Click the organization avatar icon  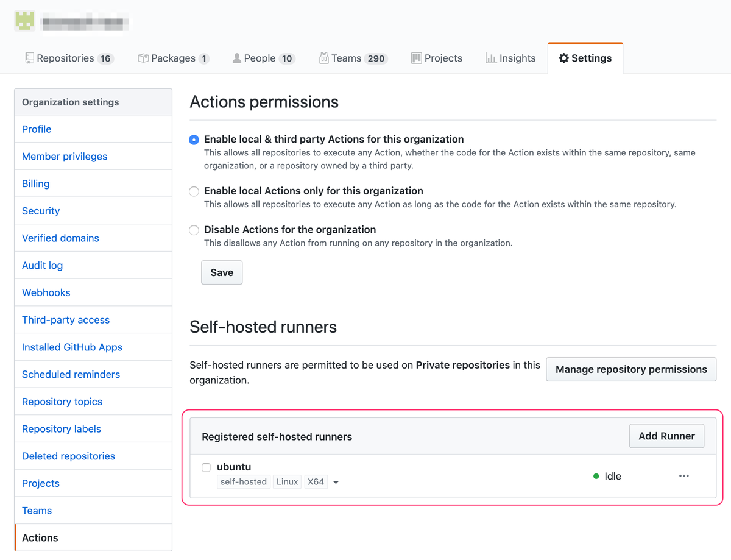(x=24, y=21)
